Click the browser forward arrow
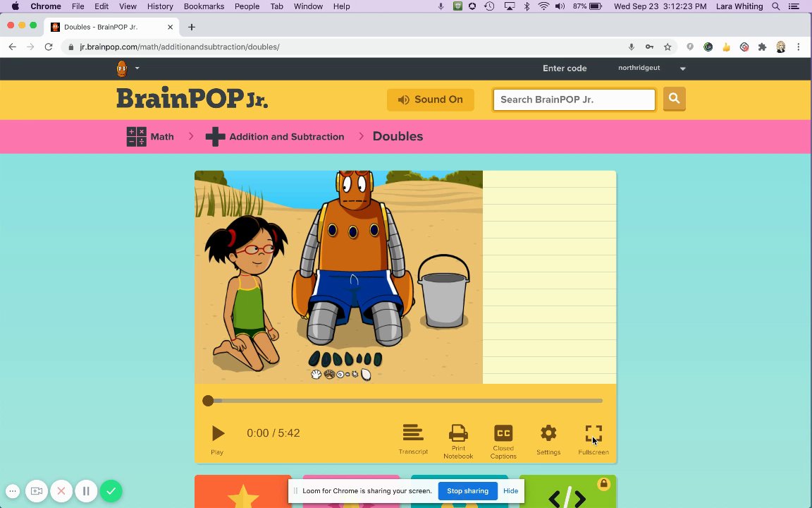Image resolution: width=812 pixels, height=508 pixels. [x=30, y=47]
